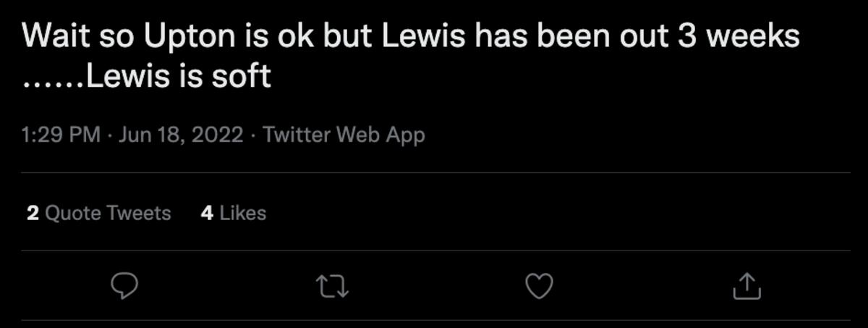Like the tweet with the heart icon
Viewport: 868px width, 328px height.
click(538, 287)
